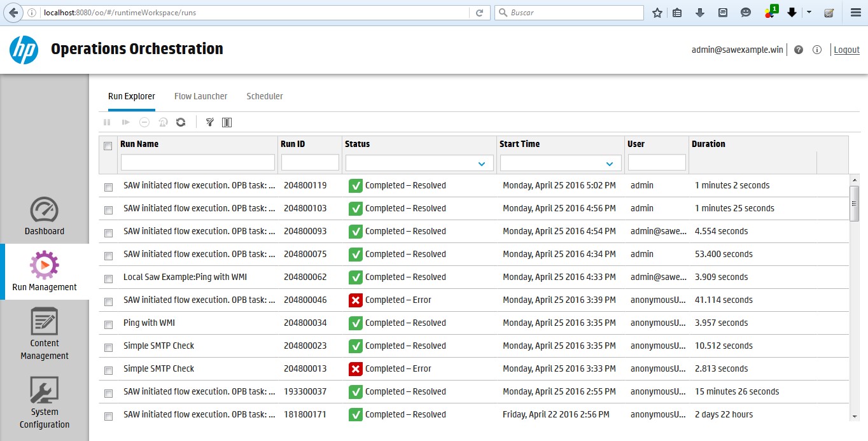This screenshot has width=868, height=441.
Task: Click the about info icon
Action: click(817, 50)
